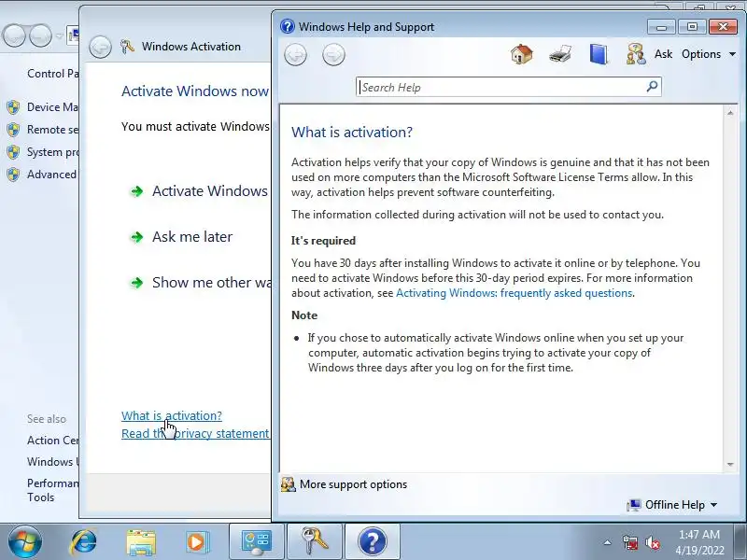Switch to Control Panel taskbar button
The width and height of the screenshot is (747, 560).
point(256,542)
